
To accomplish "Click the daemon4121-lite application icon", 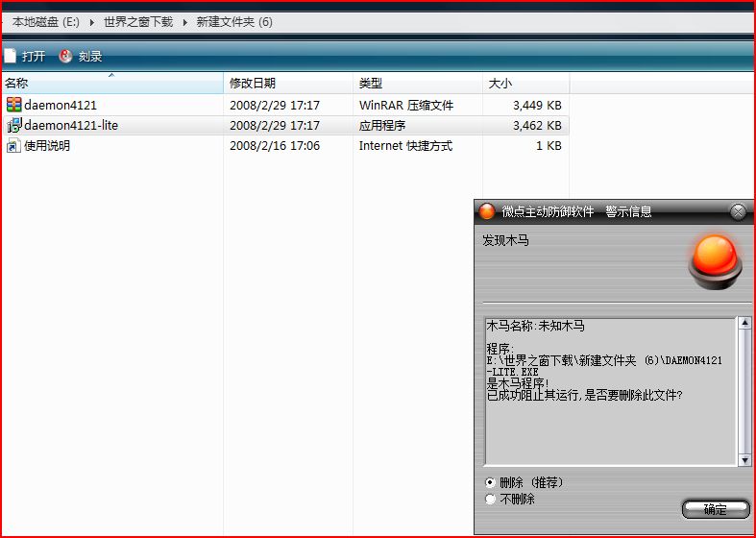I will point(14,125).
